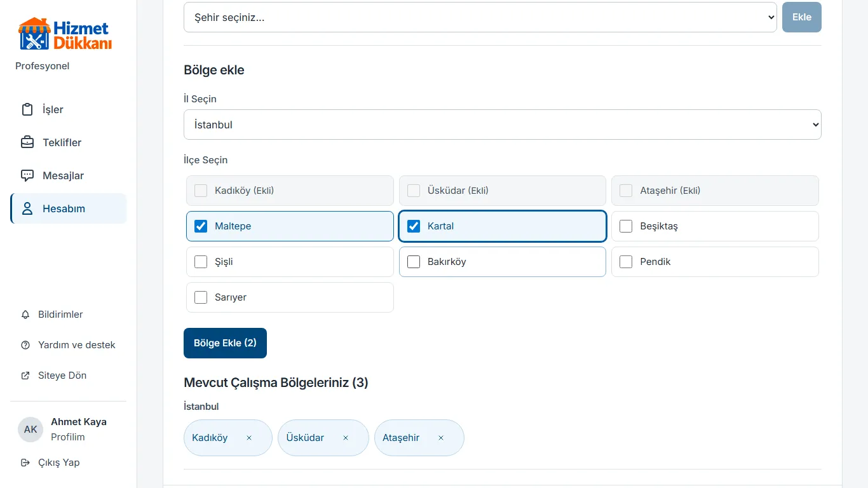Click the AK avatar circle
868x488 pixels.
coord(31,430)
